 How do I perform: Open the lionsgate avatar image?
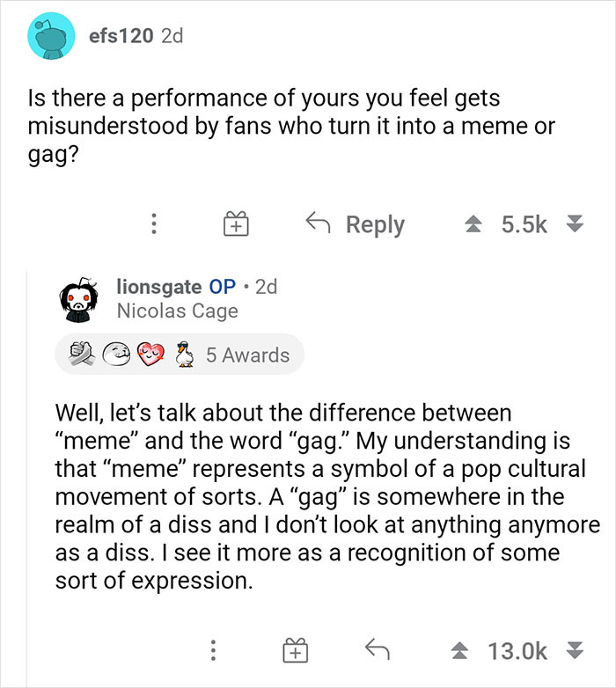click(x=80, y=297)
